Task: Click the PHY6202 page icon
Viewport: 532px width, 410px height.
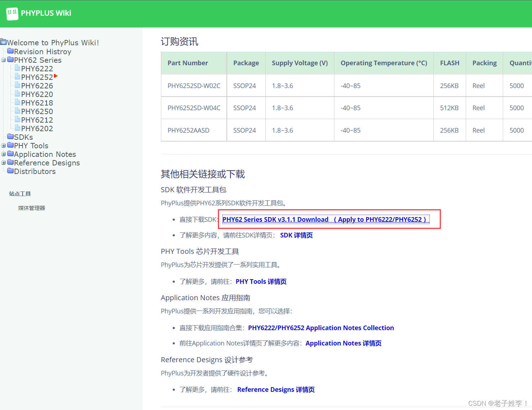Action: pos(17,128)
